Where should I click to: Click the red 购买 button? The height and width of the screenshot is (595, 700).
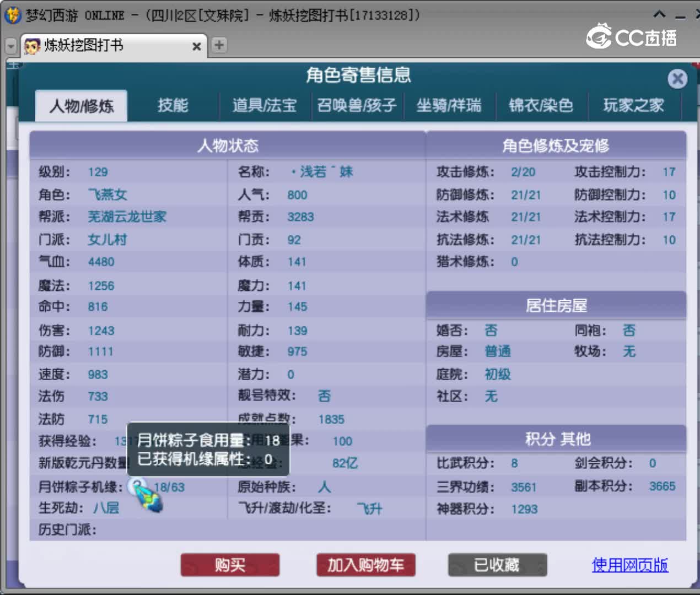230,565
